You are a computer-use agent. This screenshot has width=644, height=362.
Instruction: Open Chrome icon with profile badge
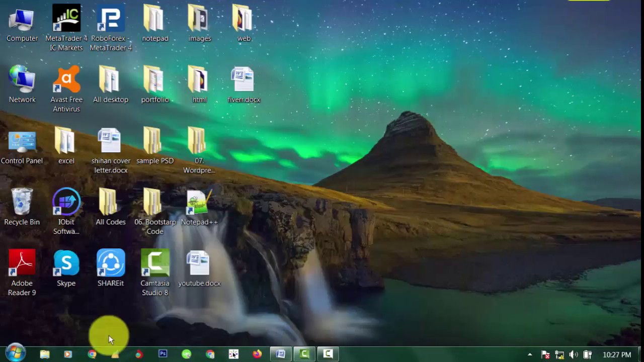(x=210, y=354)
